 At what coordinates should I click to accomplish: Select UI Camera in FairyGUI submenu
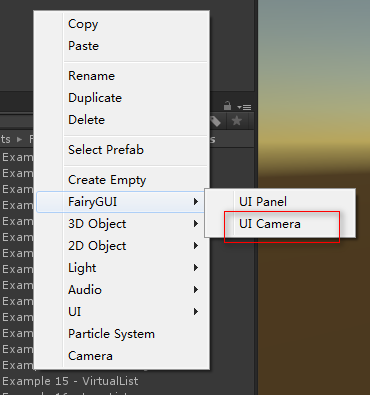[280, 224]
